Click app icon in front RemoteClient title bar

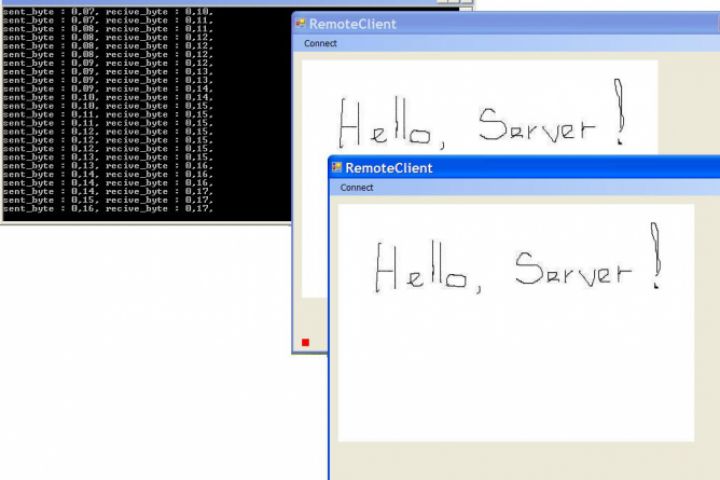pos(337,167)
